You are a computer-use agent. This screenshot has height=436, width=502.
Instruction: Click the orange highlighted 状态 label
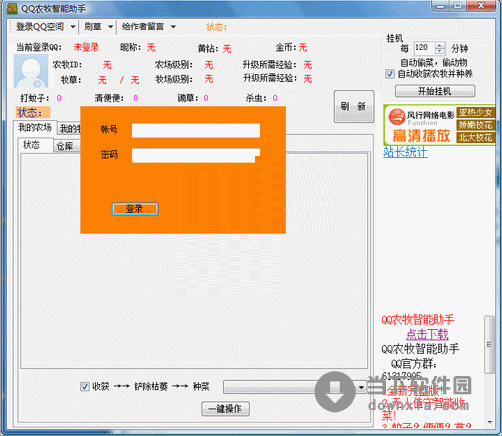point(33,113)
